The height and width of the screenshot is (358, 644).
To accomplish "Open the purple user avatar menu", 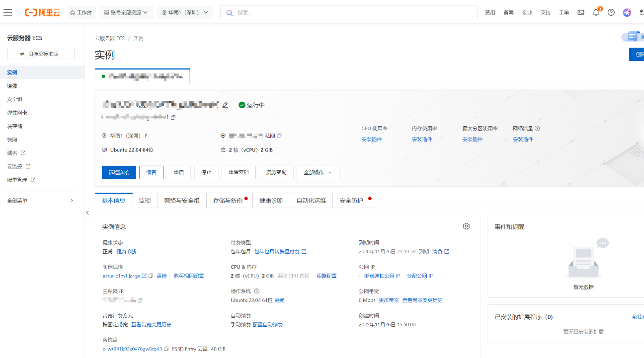I will tap(627, 12).
